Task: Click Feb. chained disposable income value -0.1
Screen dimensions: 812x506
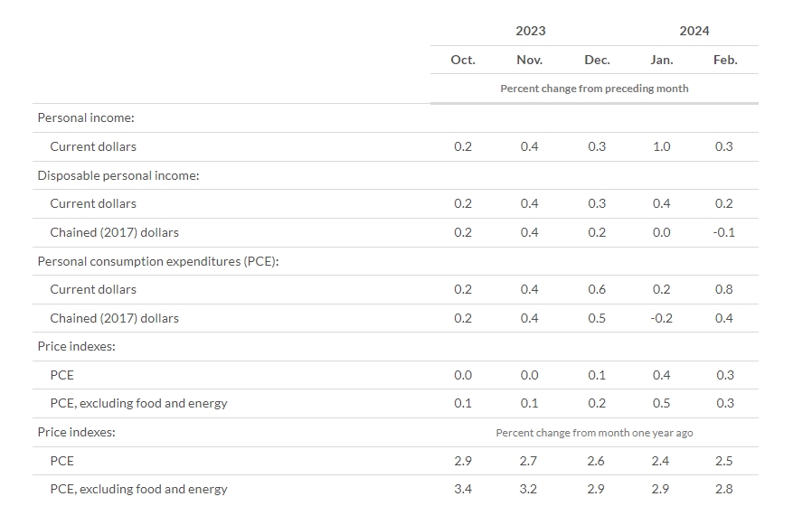Action: point(723,232)
